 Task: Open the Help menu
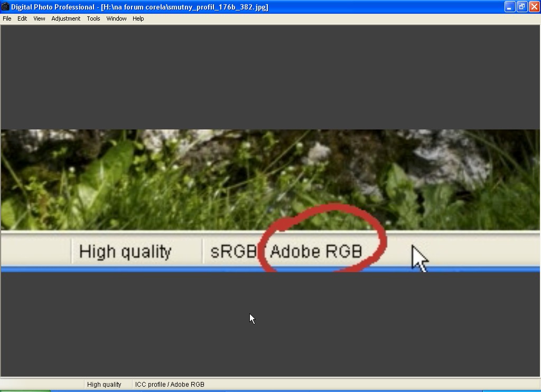(138, 18)
